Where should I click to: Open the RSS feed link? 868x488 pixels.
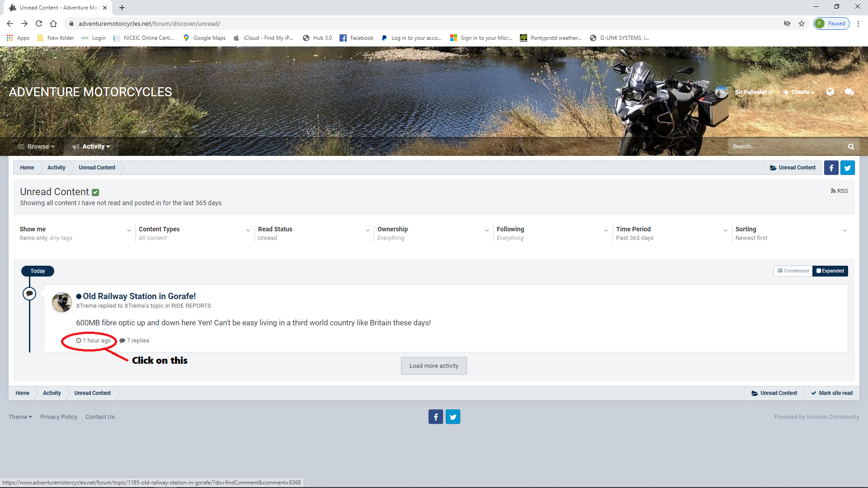click(x=840, y=191)
